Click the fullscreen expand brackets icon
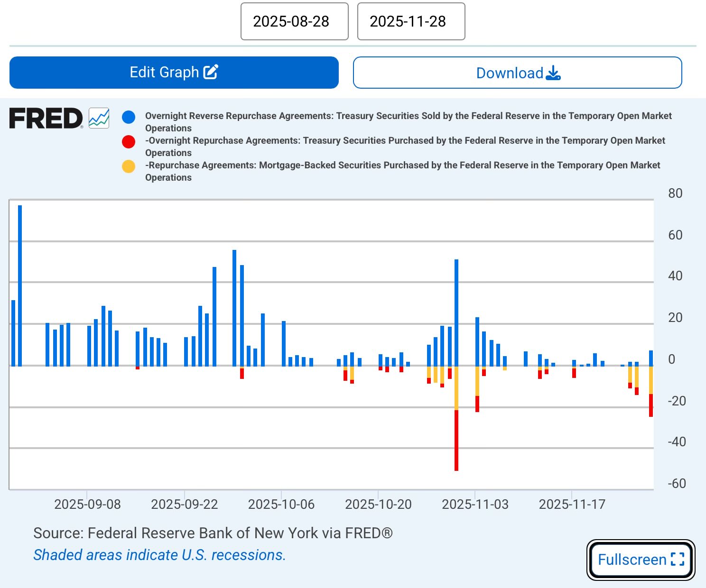 [x=678, y=560]
